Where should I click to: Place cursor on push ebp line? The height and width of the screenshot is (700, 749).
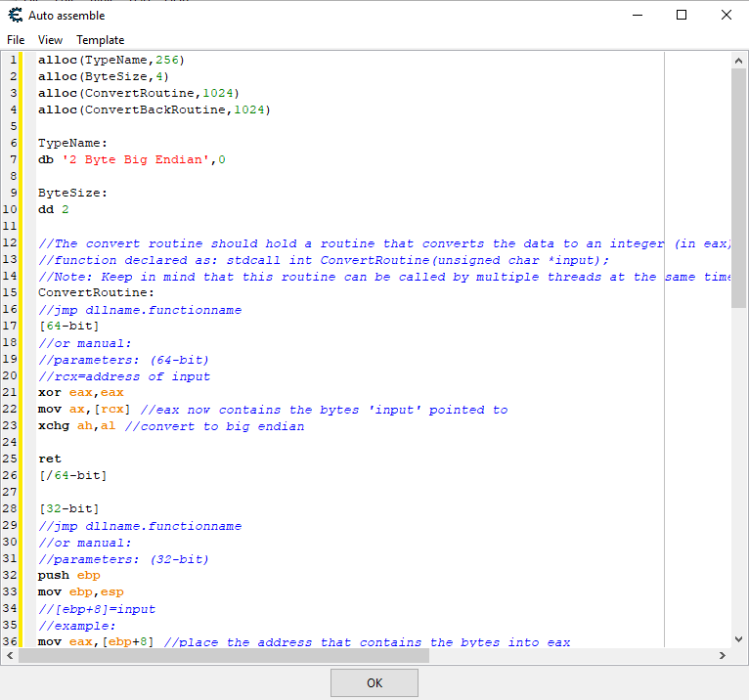pos(68,576)
